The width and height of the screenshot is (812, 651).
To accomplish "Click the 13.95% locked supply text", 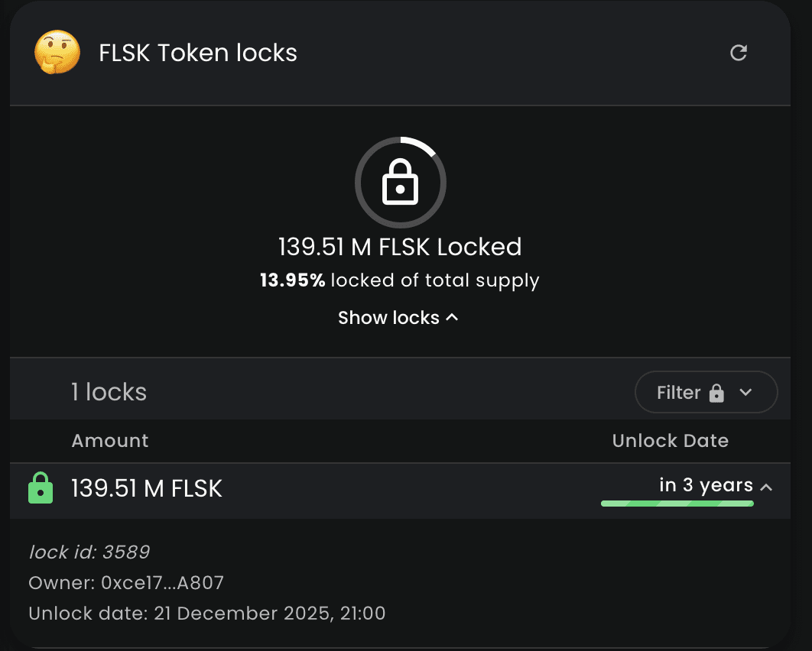I will (399, 280).
